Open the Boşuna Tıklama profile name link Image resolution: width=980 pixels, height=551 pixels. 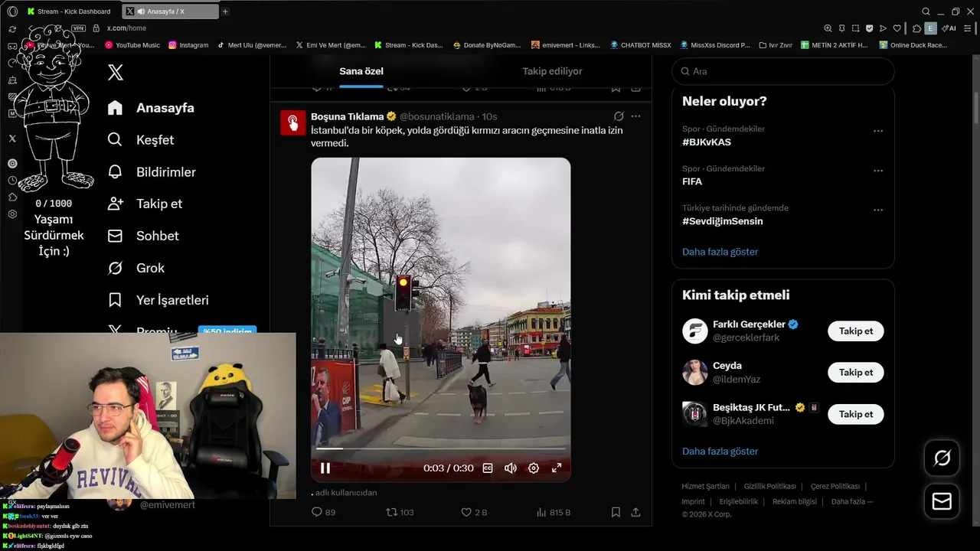point(347,116)
